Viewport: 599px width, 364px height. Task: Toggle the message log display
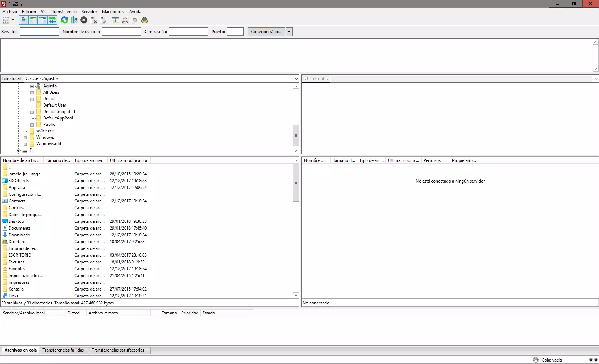pyautogui.click(x=23, y=20)
